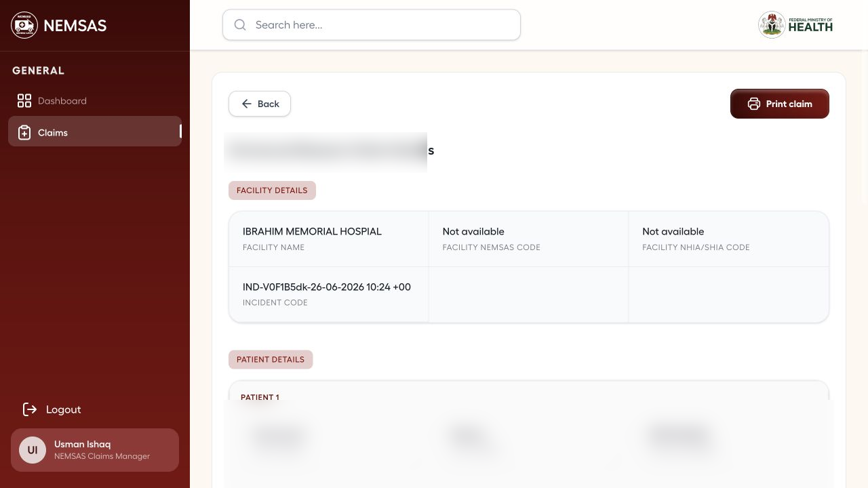This screenshot has height=488, width=868.
Task: Click the printer icon on Print claim
Action: [x=754, y=104]
